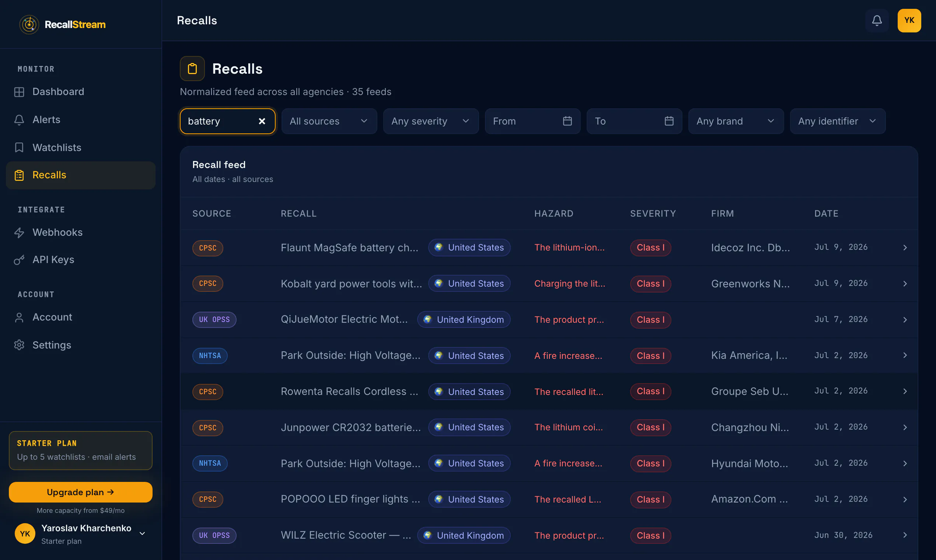936x560 pixels.
Task: Open Kobalt yard power tools row chevron
Action: pos(905,284)
